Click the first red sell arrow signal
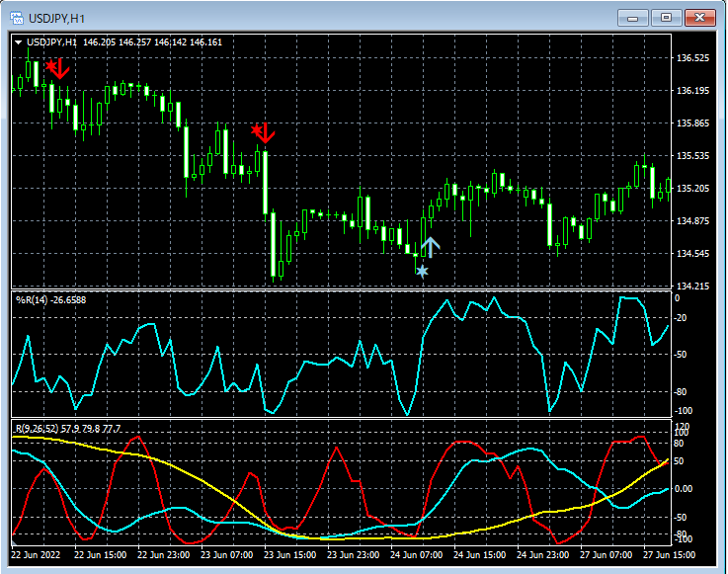 (x=61, y=68)
